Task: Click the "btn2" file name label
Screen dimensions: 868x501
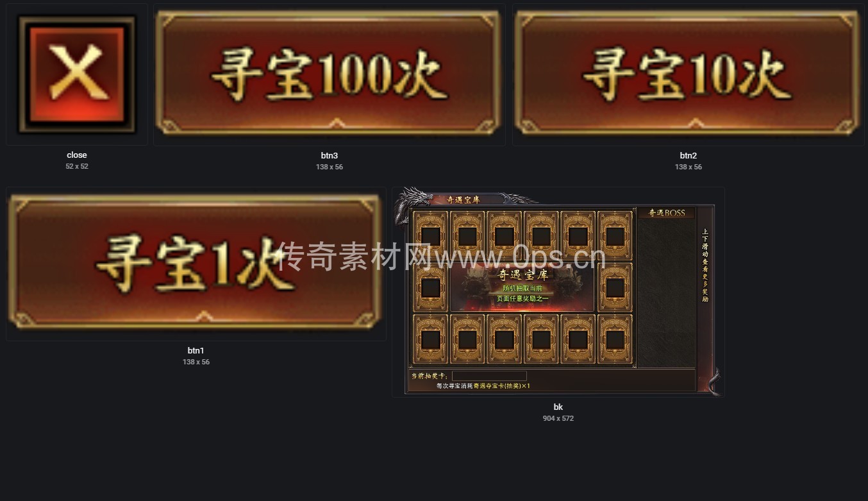Action: pyautogui.click(x=689, y=155)
